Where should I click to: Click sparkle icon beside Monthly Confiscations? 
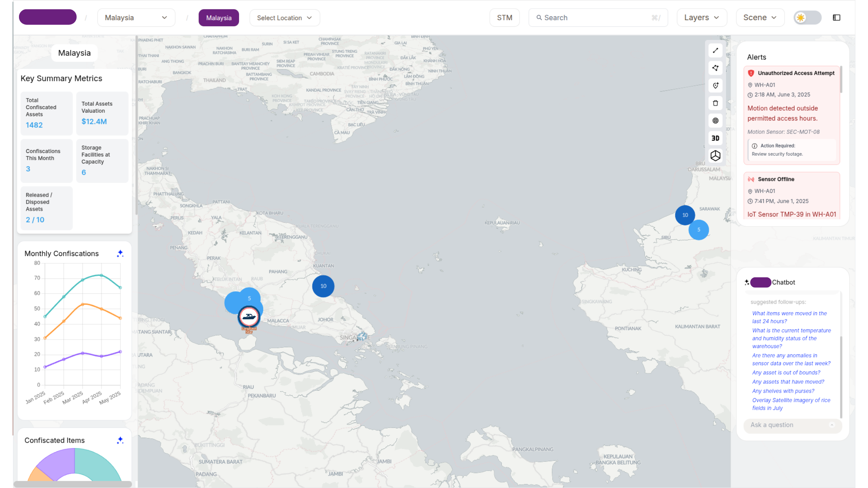pos(120,253)
